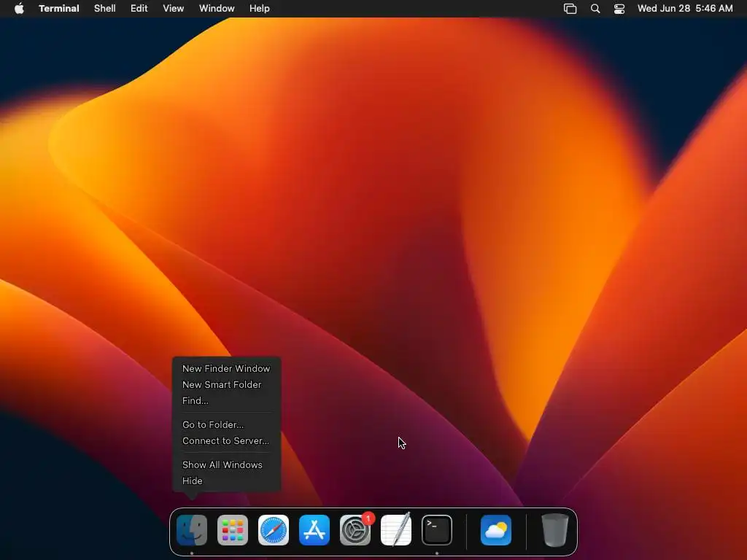Launch TextEdit from the Dock
Image resolution: width=747 pixels, height=560 pixels.
pos(396,530)
